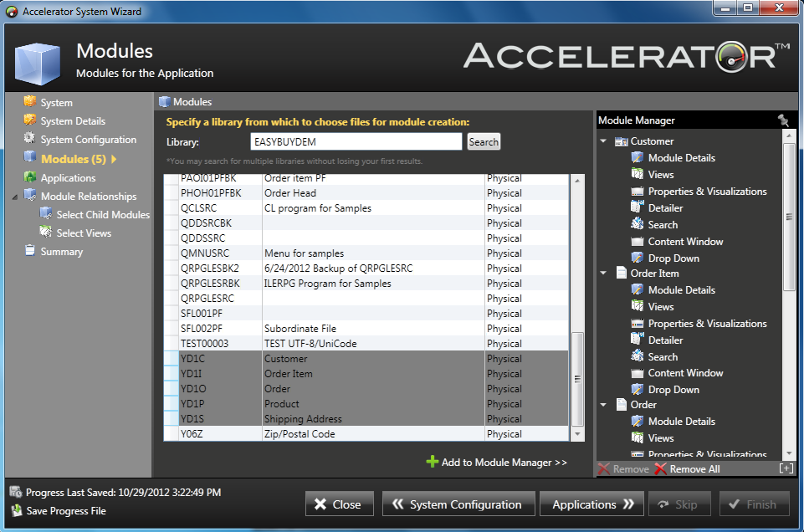Select Module Details under Order

(x=682, y=422)
